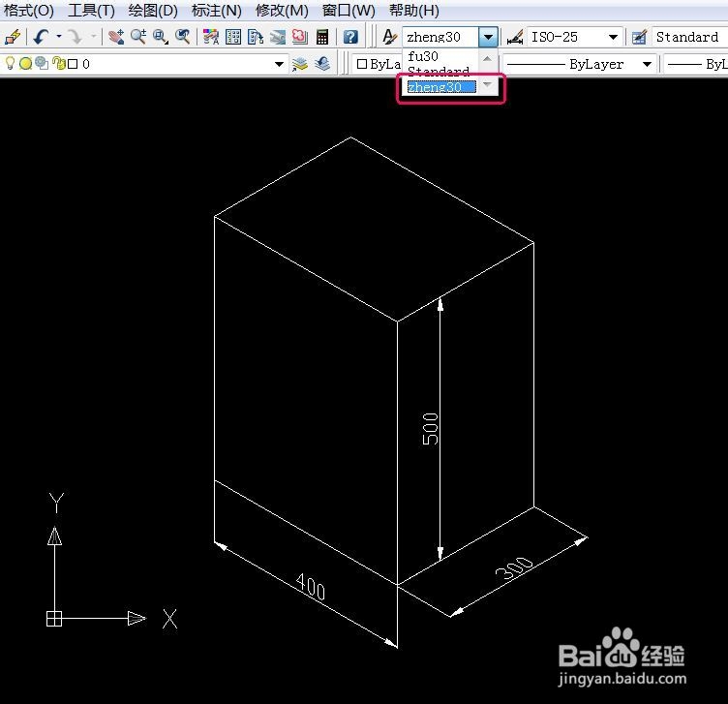Toggle layer 0 on/off lightbulb
This screenshot has height=704, width=728.
tap(10, 62)
